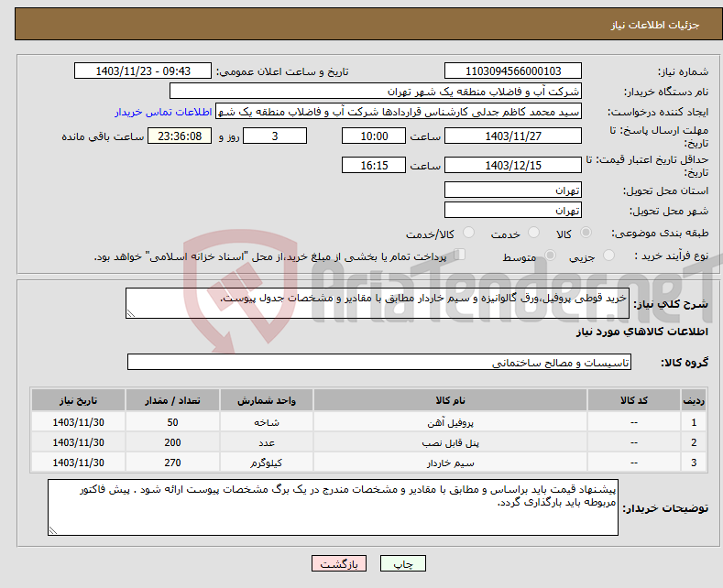Screen dimensions: 723x588
Task: Click the resize handle of the buyer notes textarea
Action: coord(53,531)
